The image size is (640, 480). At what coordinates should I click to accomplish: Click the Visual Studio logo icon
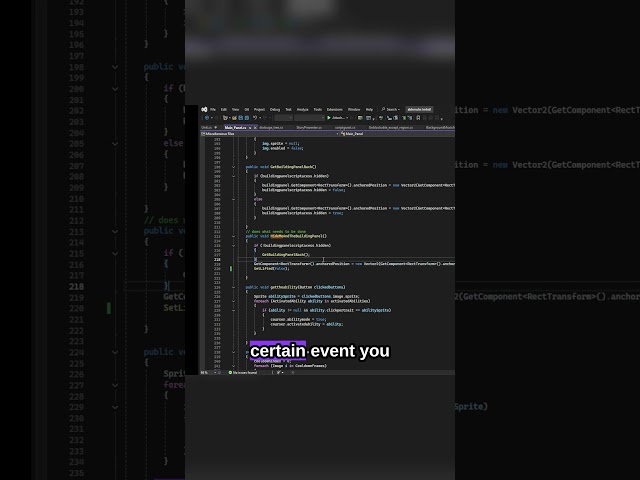tap(204, 109)
